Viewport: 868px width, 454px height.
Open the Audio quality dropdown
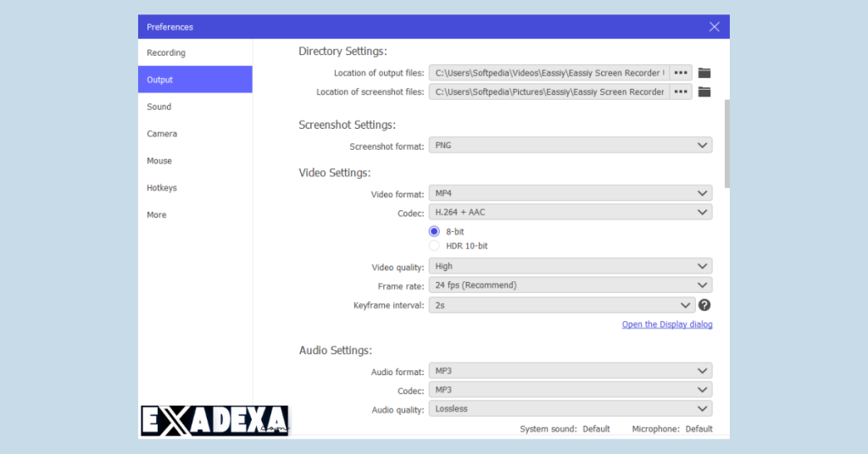(570, 409)
